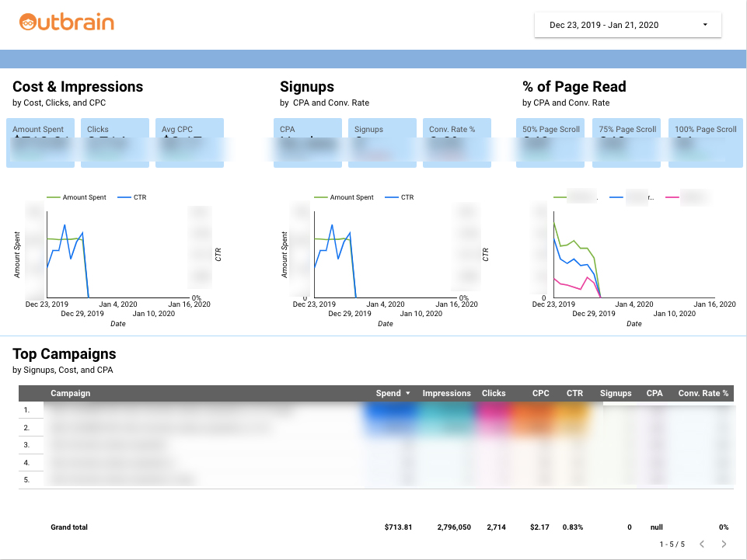Open the Spend column sort dropdown
747x560 pixels.
click(x=407, y=393)
